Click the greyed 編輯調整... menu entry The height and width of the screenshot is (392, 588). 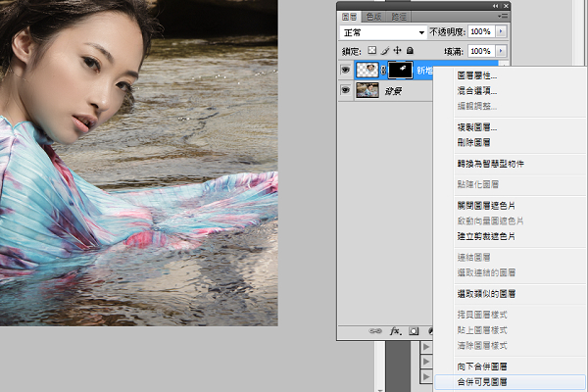477,107
